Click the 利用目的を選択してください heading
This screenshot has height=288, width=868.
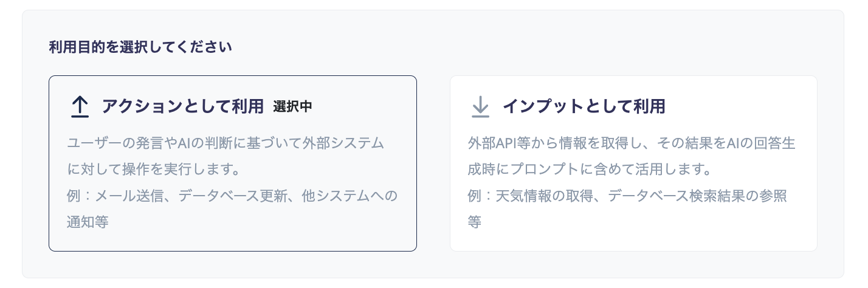[x=140, y=47]
